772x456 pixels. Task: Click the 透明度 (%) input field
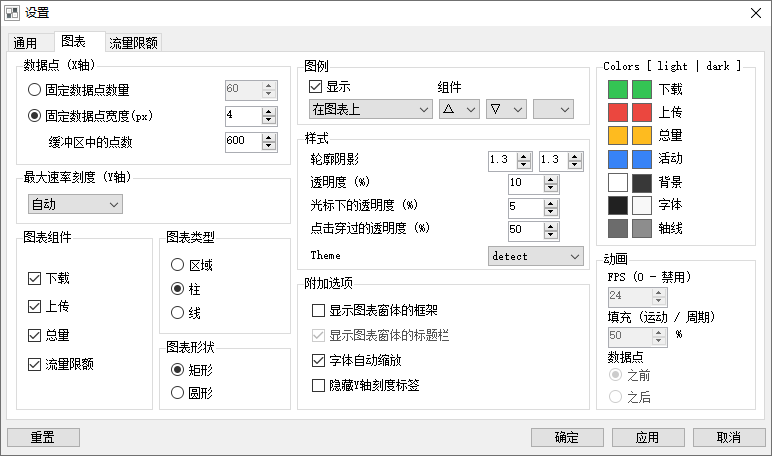pos(526,184)
